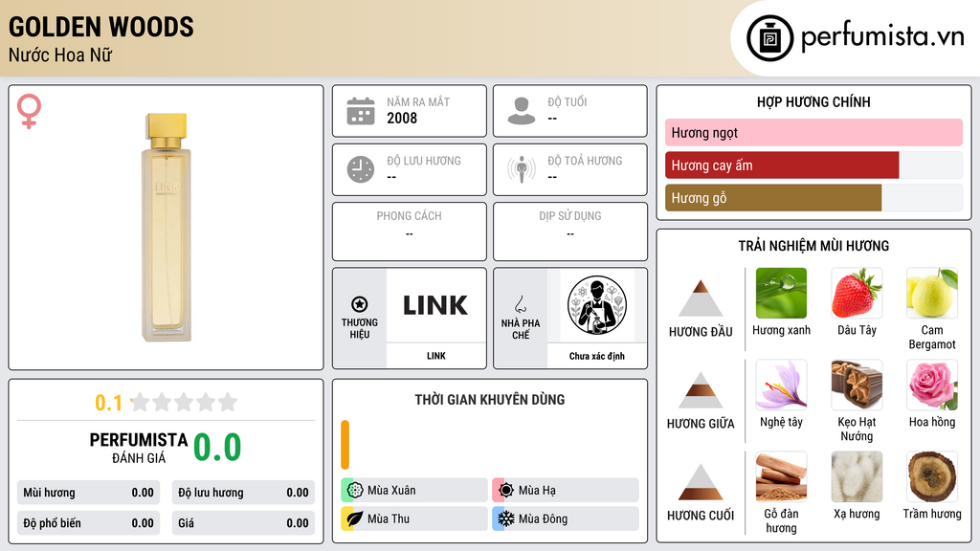Click the Mùa Thu season label
The width and height of the screenshot is (980, 551).
pos(389,518)
